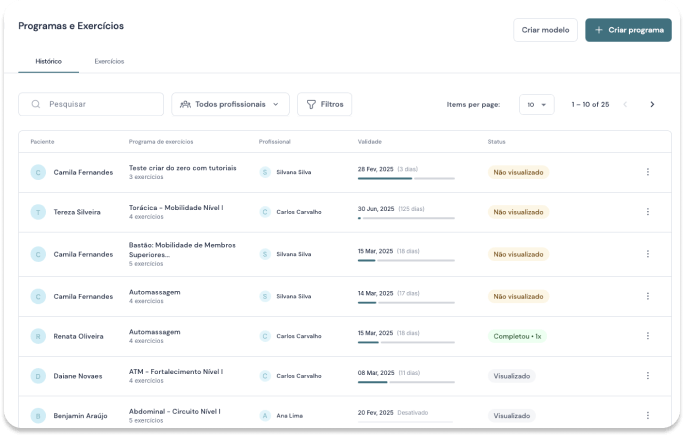The image size is (684, 436).
Task: Click the Criar modelo button
Action: 545,30
